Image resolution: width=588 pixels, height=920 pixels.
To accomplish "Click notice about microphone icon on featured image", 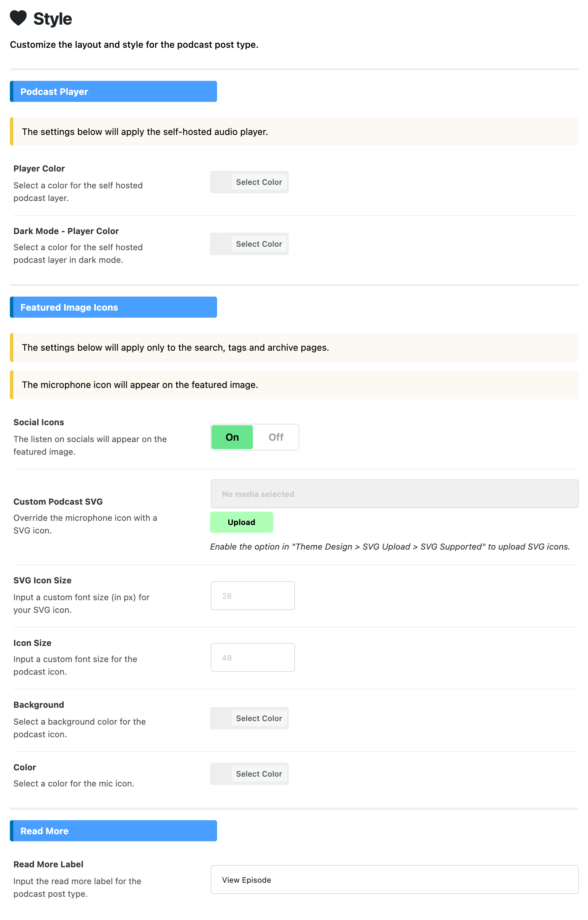I will coord(294,385).
